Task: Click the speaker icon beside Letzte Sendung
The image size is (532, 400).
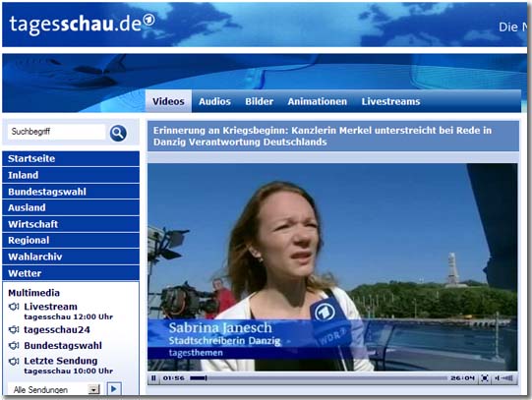Action: (14, 361)
